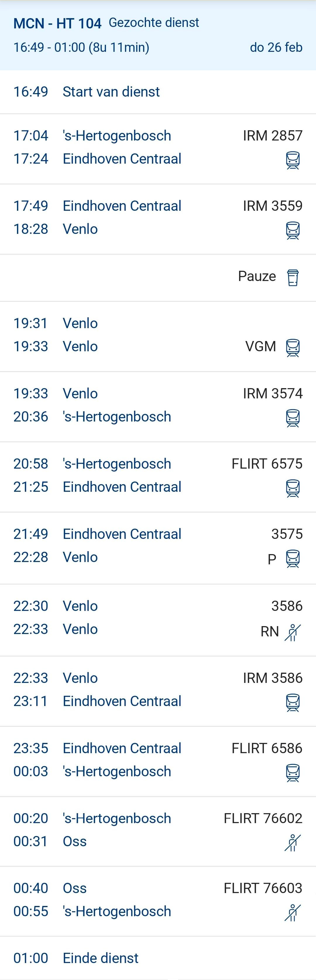Open the MCN - HT 104 header
Viewport: 316px width, 980px height.
(57, 24)
